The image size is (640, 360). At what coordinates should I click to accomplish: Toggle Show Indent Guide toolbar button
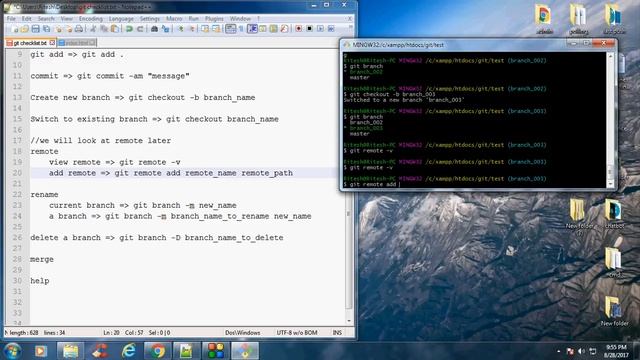[x=252, y=29]
